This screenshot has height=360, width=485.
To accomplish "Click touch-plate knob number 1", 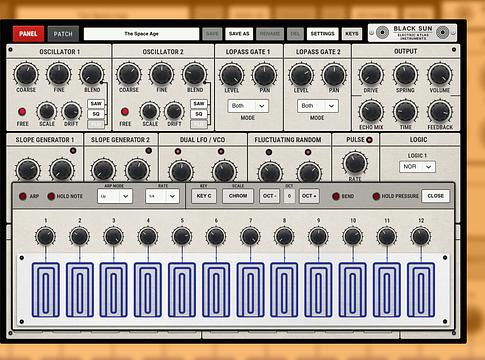I will (x=46, y=236).
